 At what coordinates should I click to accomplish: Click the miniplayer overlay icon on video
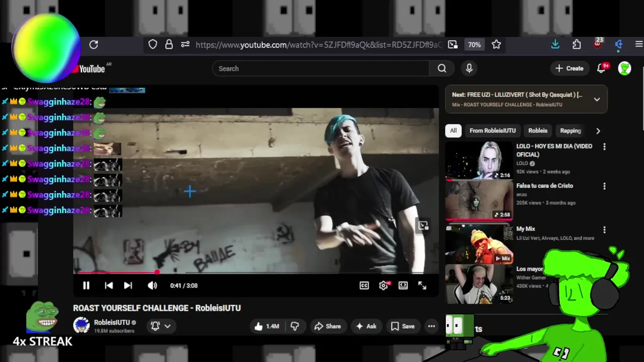423,226
